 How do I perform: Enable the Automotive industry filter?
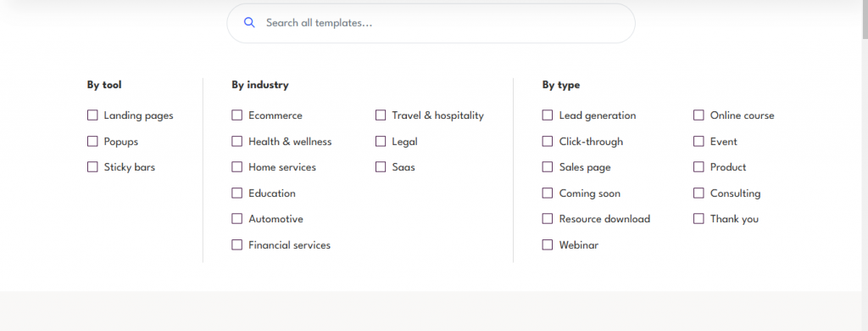point(237,218)
